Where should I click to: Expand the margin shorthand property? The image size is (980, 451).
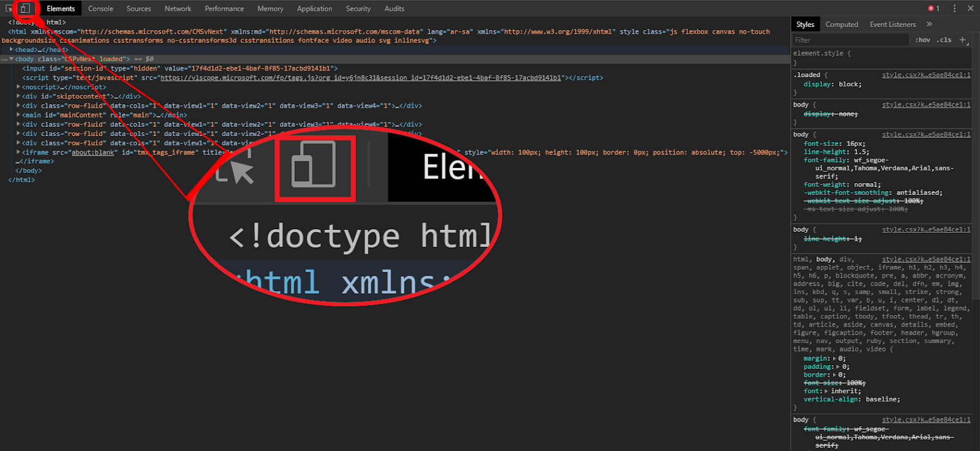pos(834,358)
